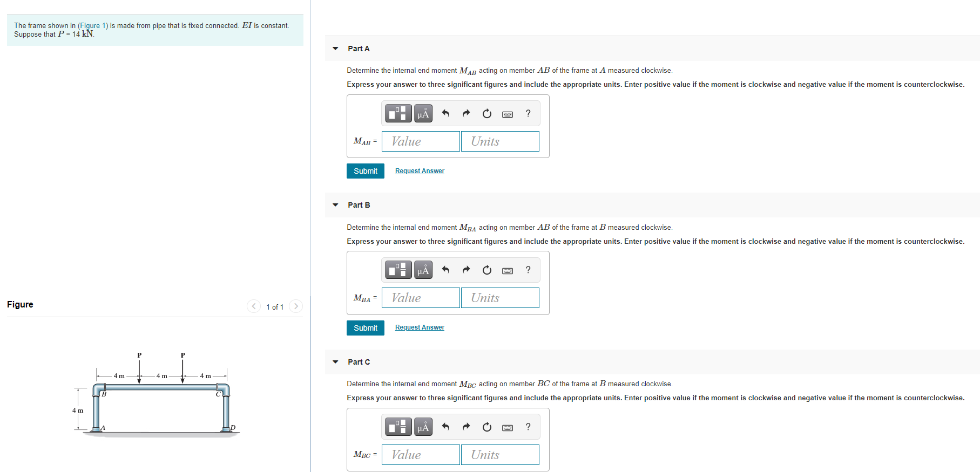Viewport: 980px width, 472px height.
Task: Open templates icon in Part C toolbar
Action: [x=398, y=427]
